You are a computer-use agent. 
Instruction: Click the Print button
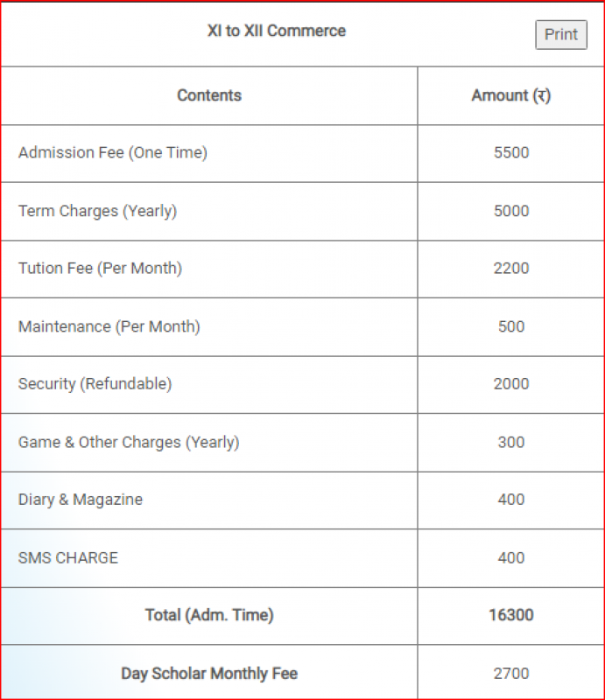[560, 34]
